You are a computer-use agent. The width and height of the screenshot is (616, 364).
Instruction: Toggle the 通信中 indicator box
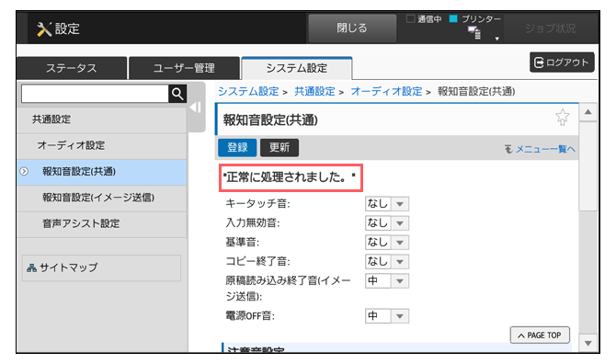411,19
